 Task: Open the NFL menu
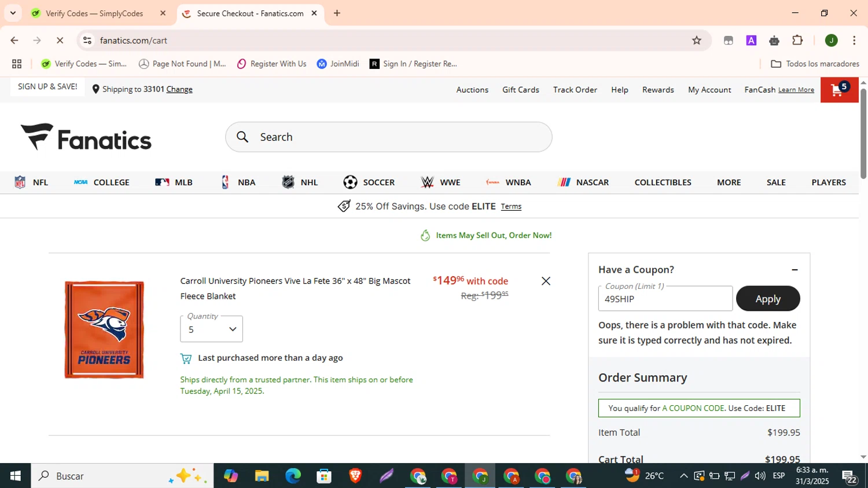tap(31, 182)
